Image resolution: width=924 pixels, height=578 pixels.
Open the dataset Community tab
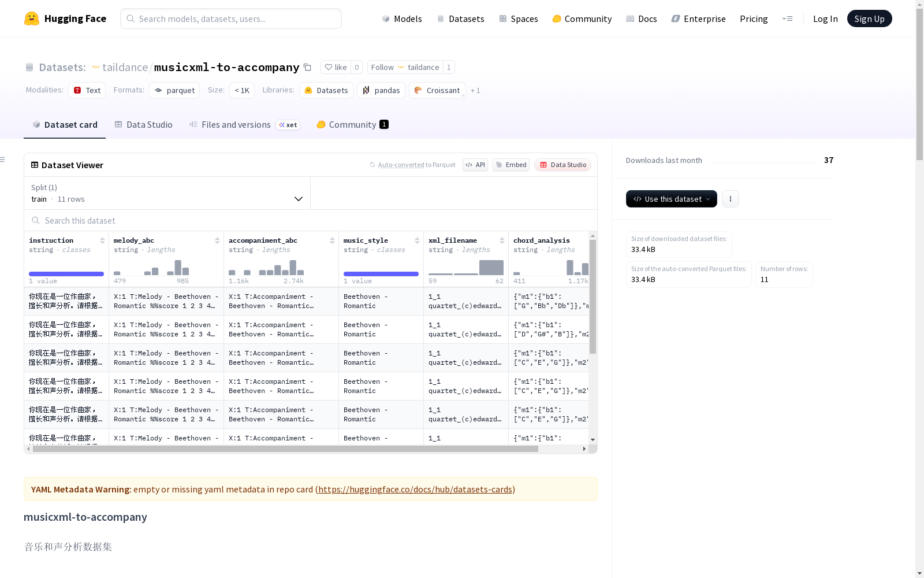click(x=352, y=125)
